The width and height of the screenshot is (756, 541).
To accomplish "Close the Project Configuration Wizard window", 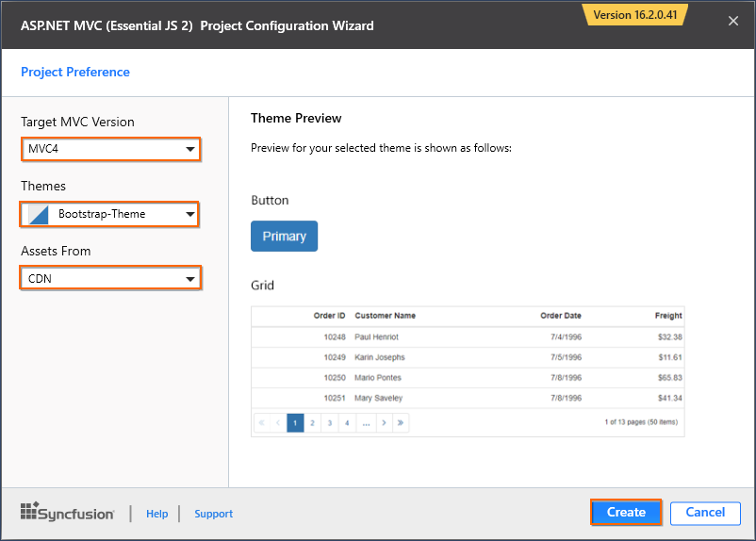I will coord(733,22).
